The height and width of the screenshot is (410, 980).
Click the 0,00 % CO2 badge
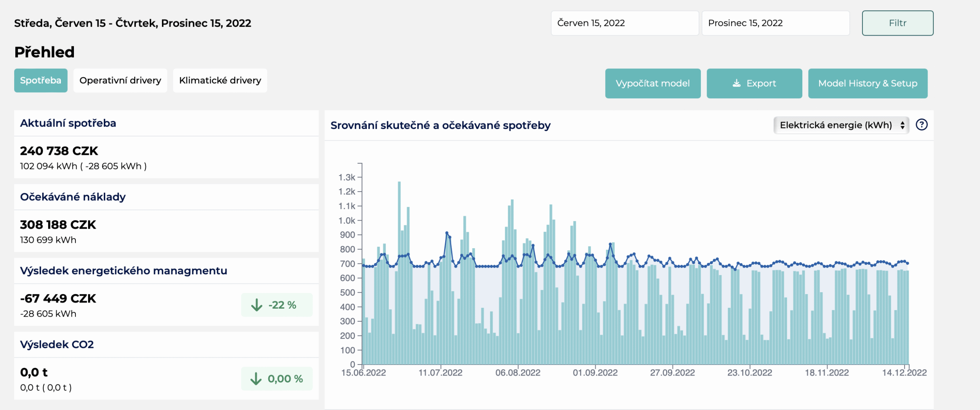tap(277, 379)
